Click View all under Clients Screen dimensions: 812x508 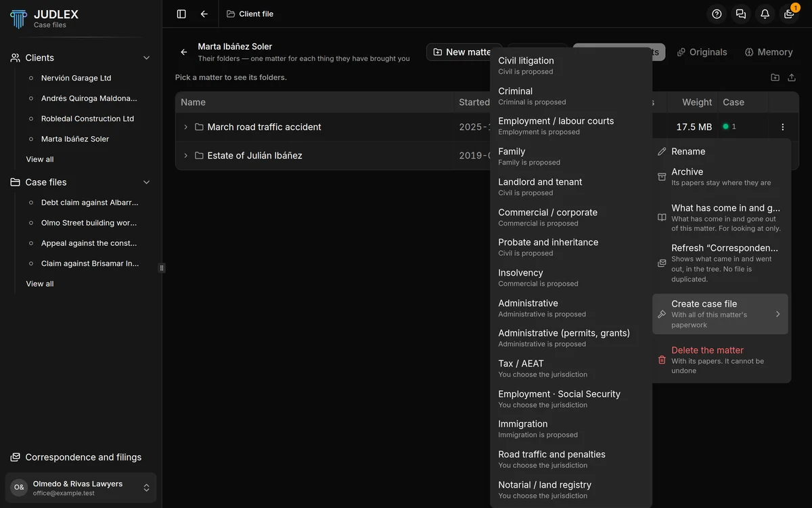pyautogui.click(x=40, y=159)
